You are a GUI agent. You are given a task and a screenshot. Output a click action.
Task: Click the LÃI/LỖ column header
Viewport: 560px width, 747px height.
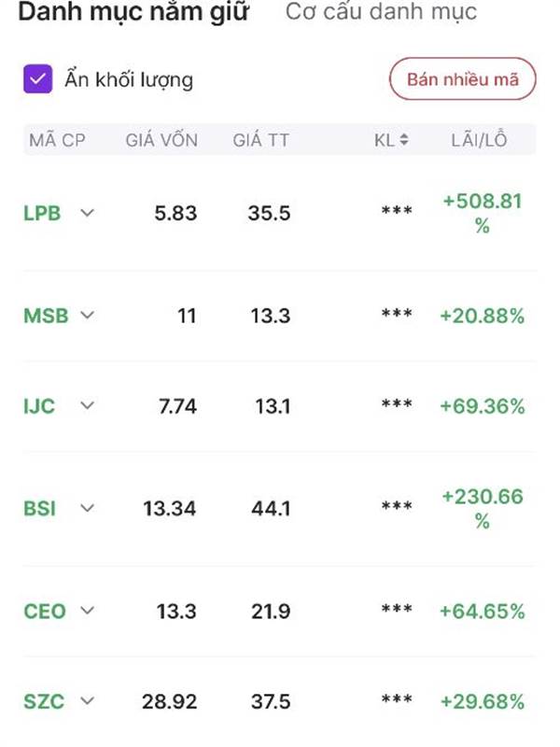pyautogui.click(x=479, y=140)
